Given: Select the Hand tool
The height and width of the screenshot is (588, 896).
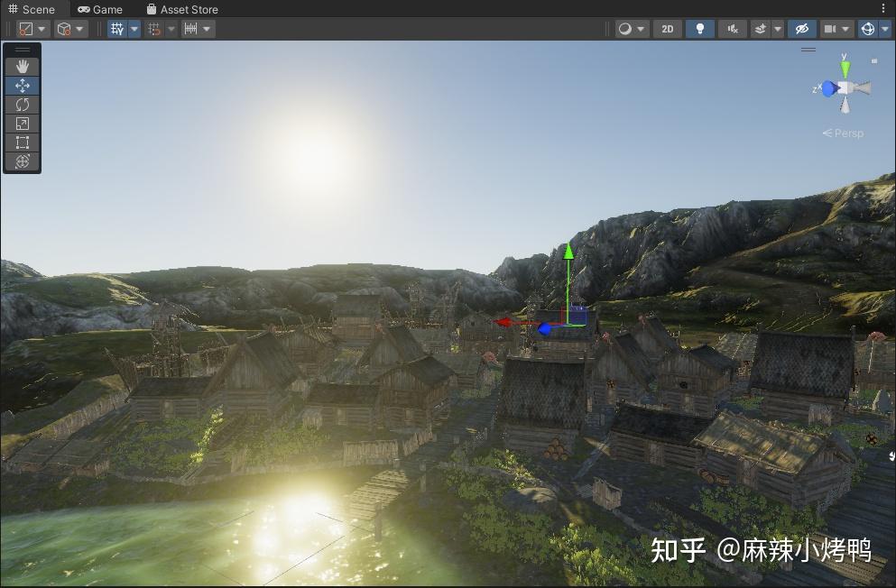Looking at the screenshot, I should (22, 65).
